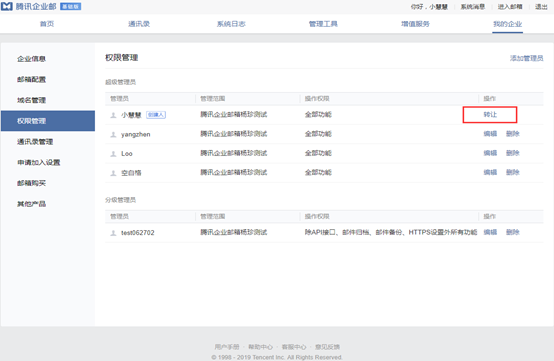
Task: Open the 帮助中心 footer link
Action: (260, 347)
